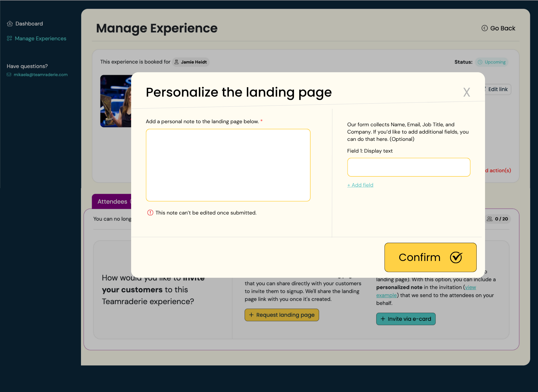
Task: Focus the personal note text area
Action: coord(228,165)
